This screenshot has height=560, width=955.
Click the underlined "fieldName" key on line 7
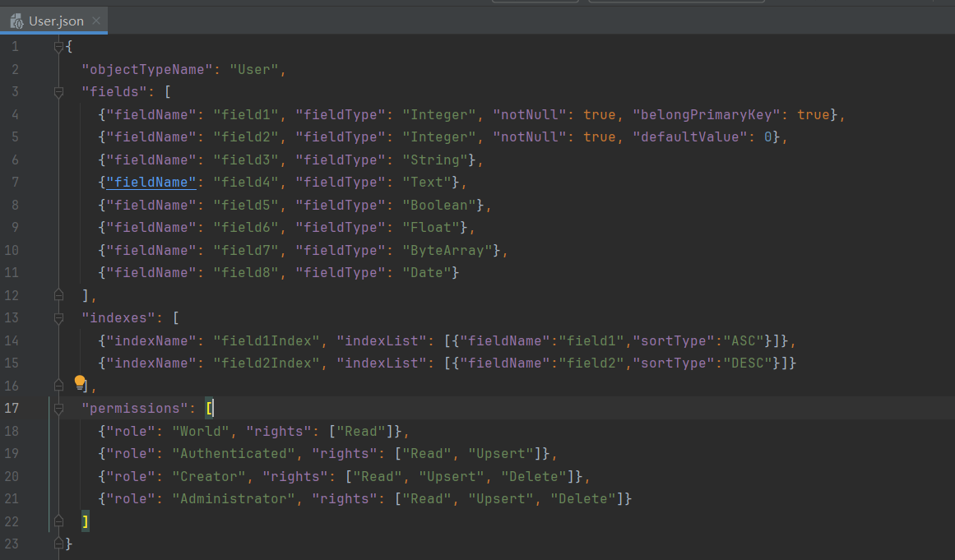pyautogui.click(x=151, y=182)
